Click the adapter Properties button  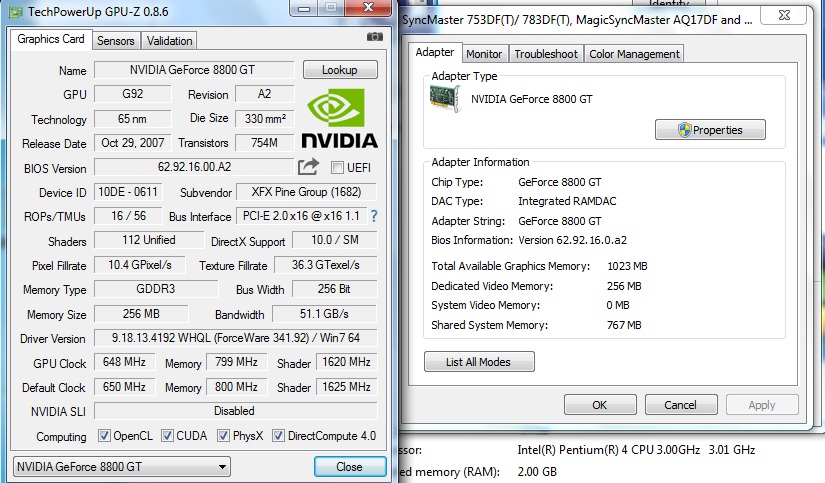click(710, 130)
